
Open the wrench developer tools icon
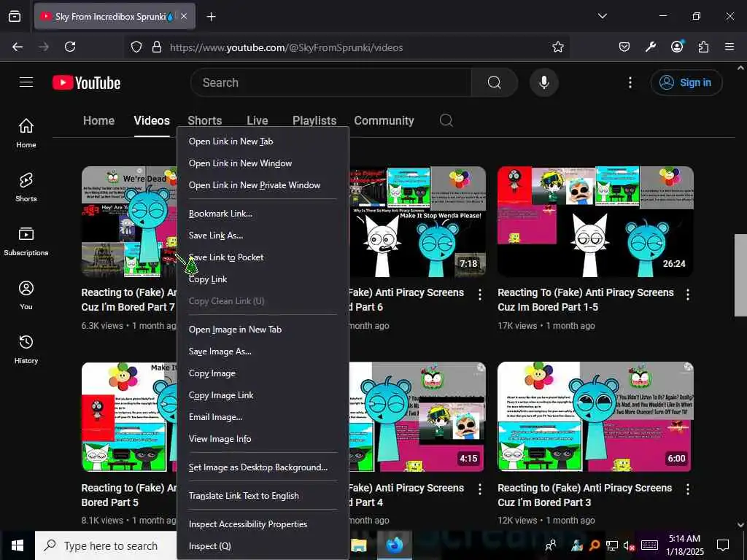coord(650,47)
